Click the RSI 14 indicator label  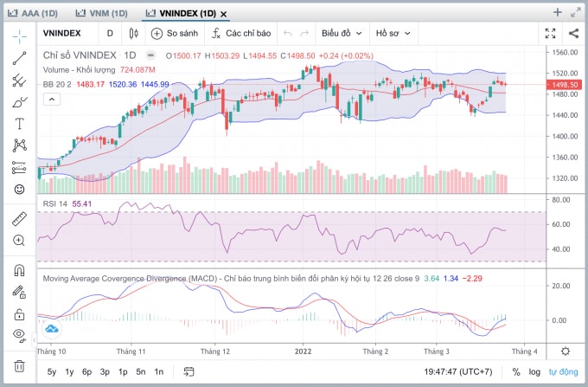coord(54,203)
